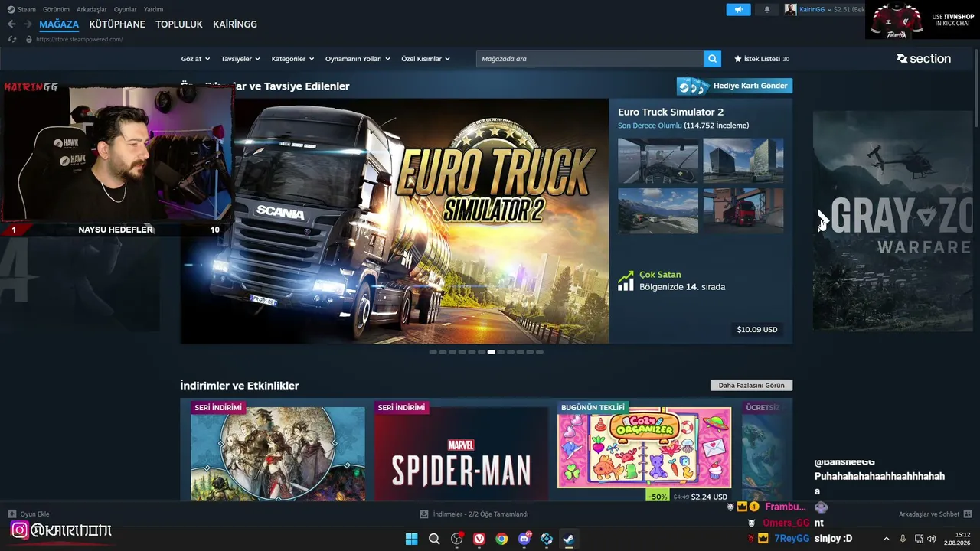Click the Çok Satan top seller label
This screenshot has height=551, width=980.
tap(660, 275)
